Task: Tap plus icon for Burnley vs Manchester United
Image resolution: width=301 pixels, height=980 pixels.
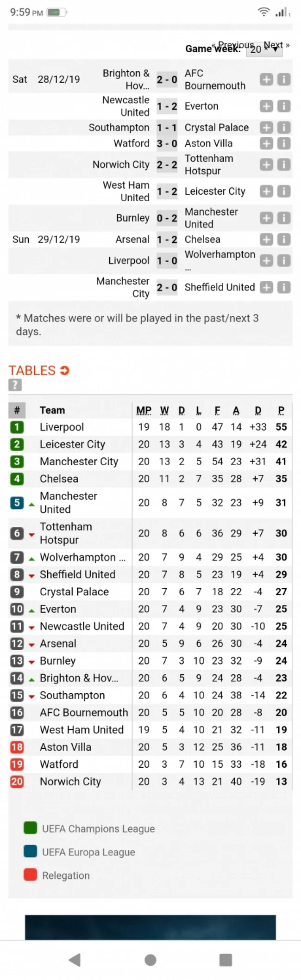Action: point(266,218)
